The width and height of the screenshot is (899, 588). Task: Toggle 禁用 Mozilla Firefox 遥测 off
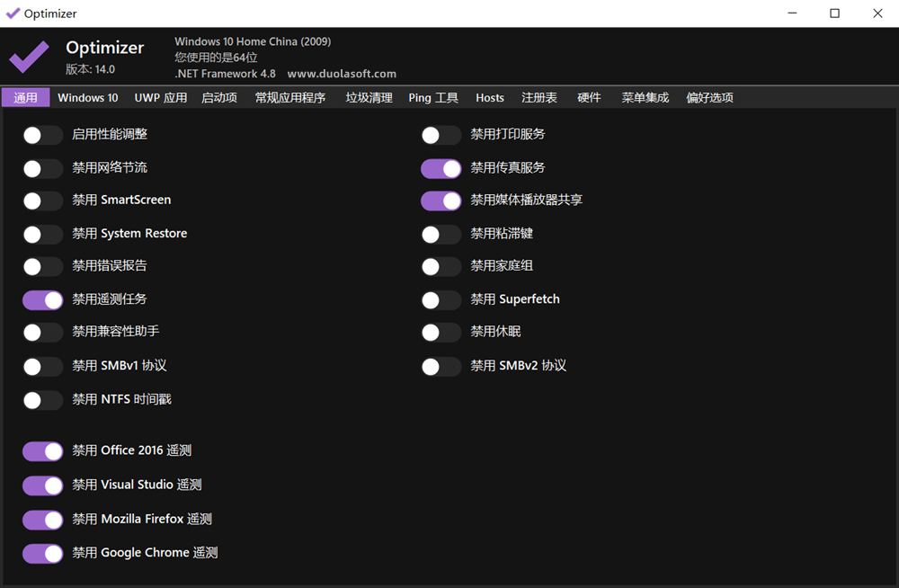click(42, 521)
